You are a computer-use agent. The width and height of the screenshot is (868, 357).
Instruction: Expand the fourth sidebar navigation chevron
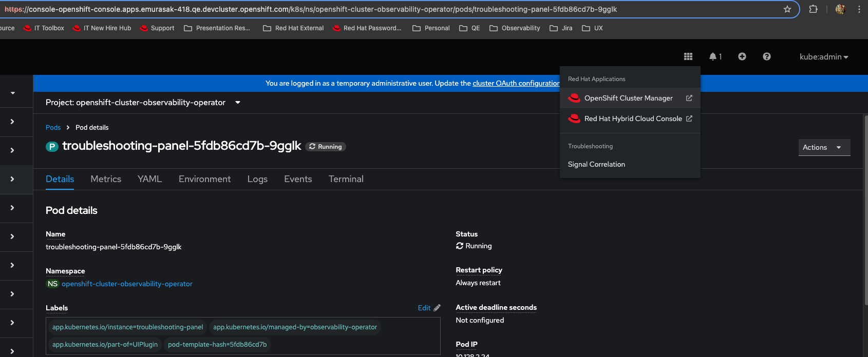(12, 208)
